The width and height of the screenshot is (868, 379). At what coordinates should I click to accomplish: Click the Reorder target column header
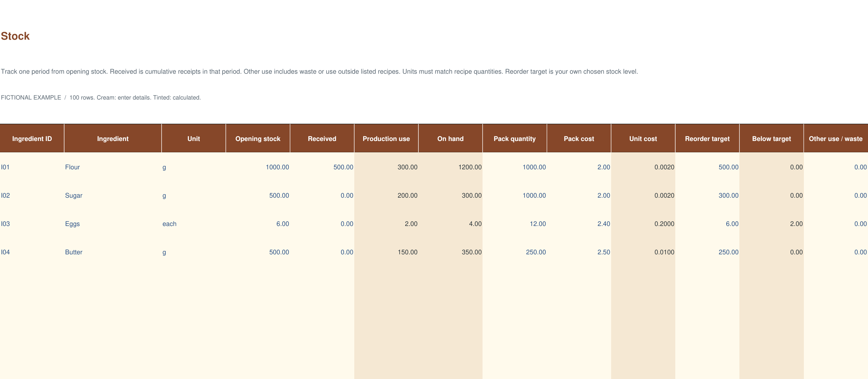click(x=707, y=138)
